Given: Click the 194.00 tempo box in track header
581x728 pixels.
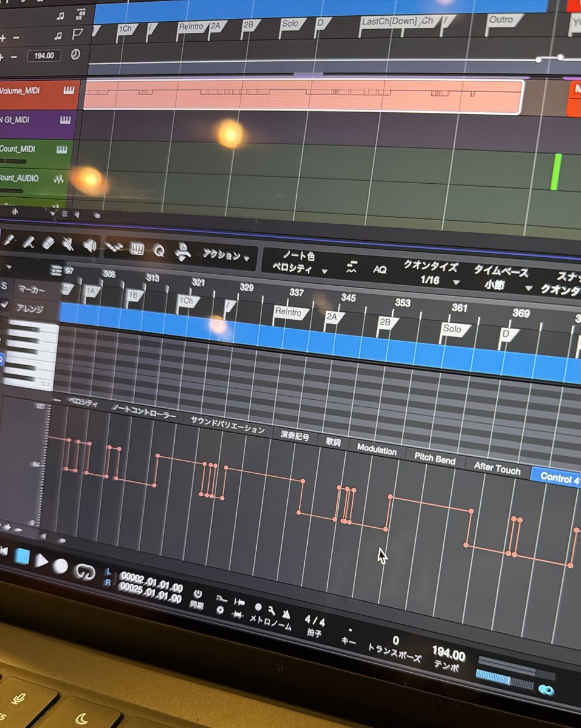Looking at the screenshot, I should point(44,55).
